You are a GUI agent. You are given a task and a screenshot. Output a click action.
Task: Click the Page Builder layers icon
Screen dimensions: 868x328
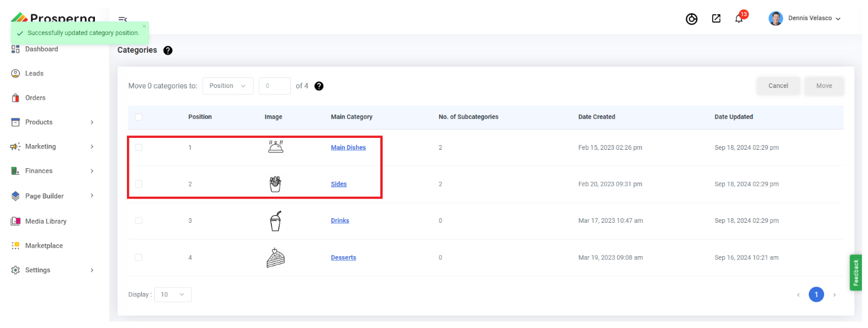[x=15, y=196]
